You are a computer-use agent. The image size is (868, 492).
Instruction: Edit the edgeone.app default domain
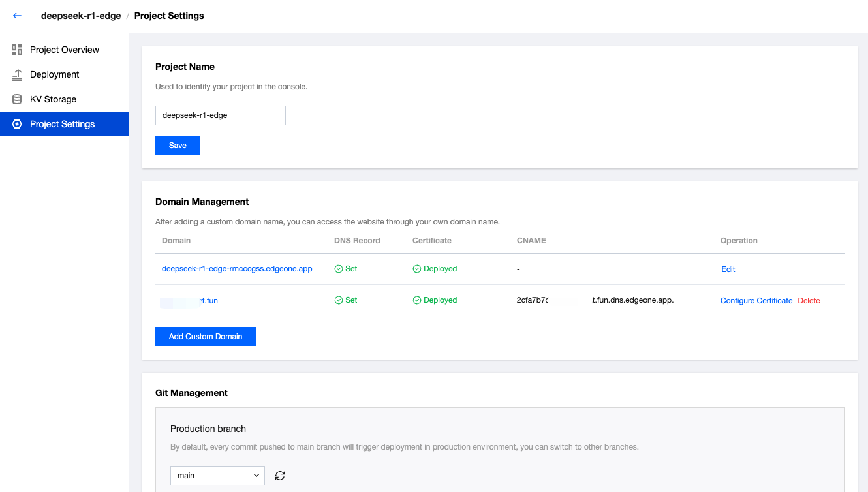pos(728,269)
